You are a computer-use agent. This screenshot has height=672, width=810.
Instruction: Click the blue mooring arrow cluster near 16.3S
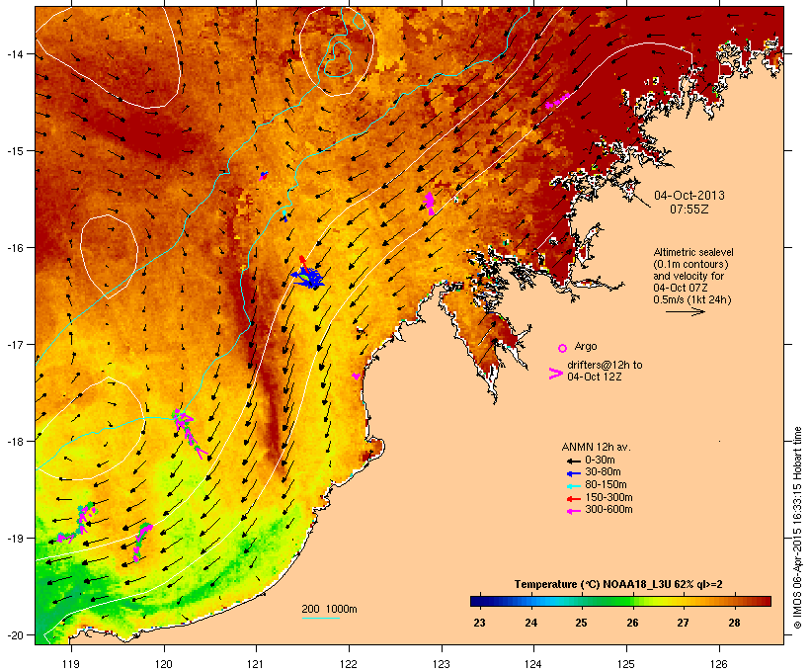[308, 278]
